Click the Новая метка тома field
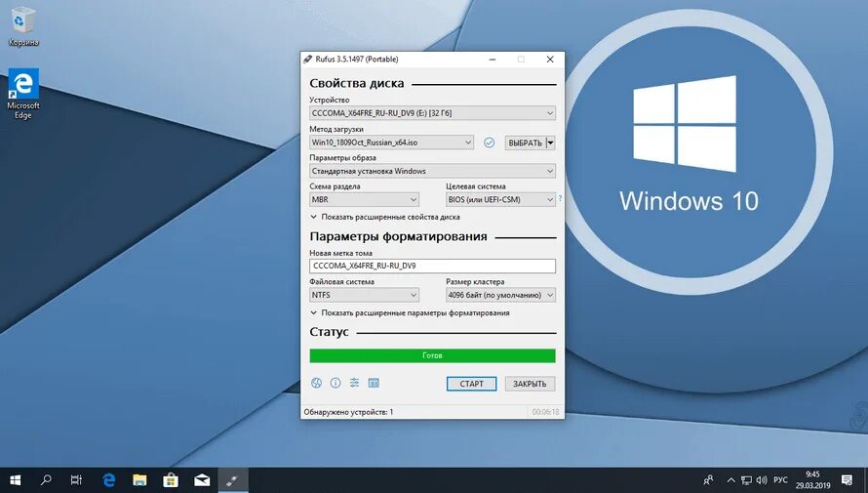The width and height of the screenshot is (868, 493). click(x=432, y=266)
